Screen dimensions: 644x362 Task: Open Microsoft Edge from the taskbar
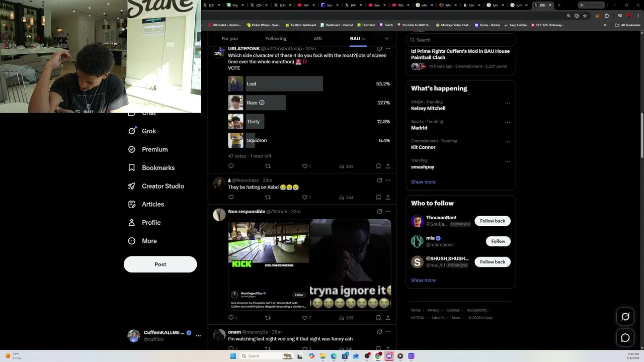pyautogui.click(x=334, y=356)
